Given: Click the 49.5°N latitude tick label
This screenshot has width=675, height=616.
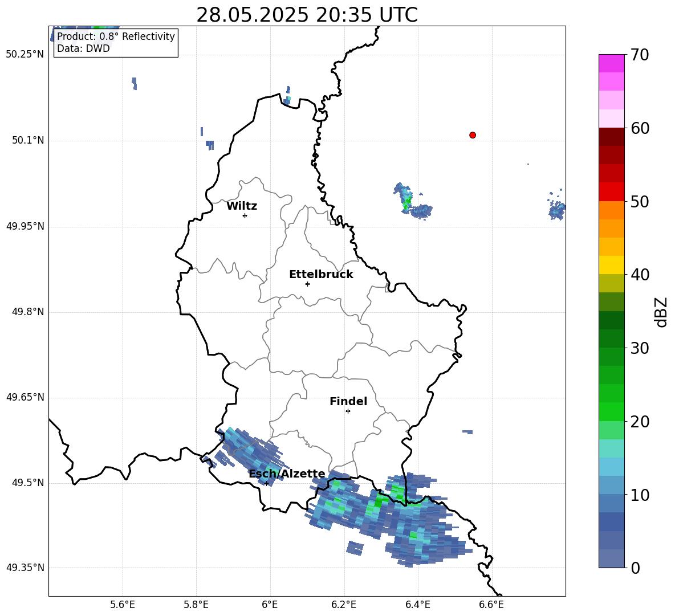Looking at the screenshot, I should tap(28, 483).
